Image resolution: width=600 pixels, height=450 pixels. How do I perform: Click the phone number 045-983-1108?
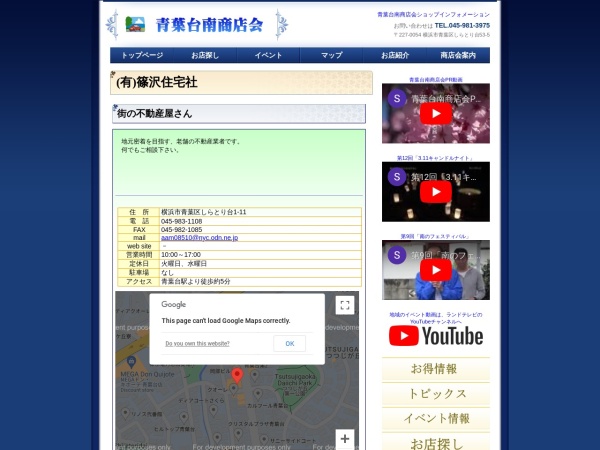click(181, 221)
